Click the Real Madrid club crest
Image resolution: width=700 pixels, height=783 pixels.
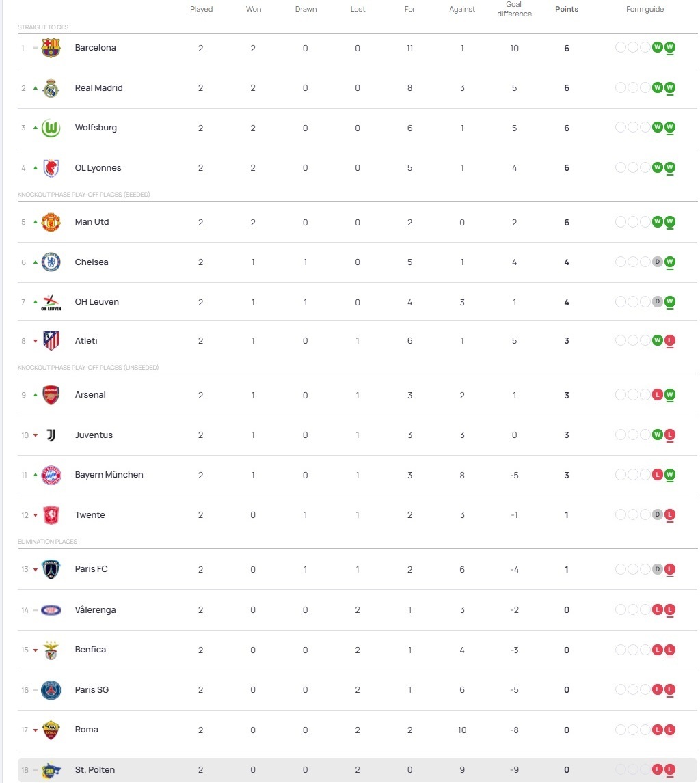[x=51, y=88]
